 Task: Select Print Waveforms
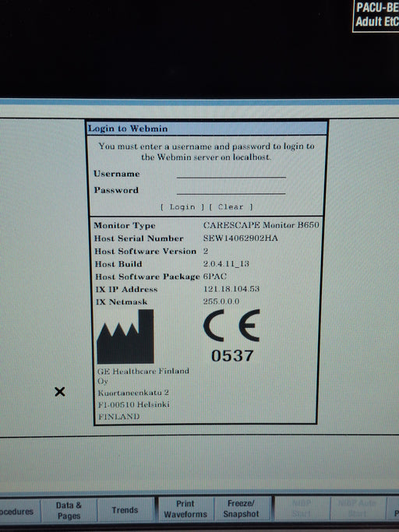coord(185,509)
